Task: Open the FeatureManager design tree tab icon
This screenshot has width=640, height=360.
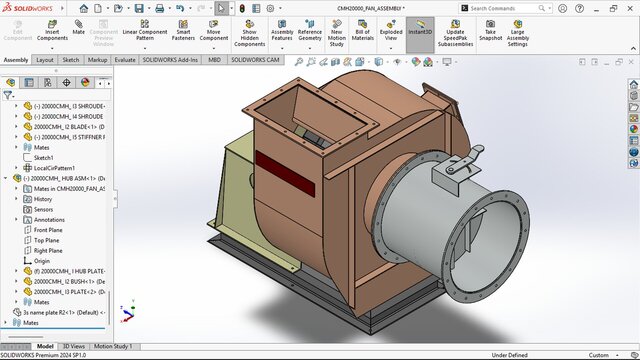Action: [x=11, y=82]
